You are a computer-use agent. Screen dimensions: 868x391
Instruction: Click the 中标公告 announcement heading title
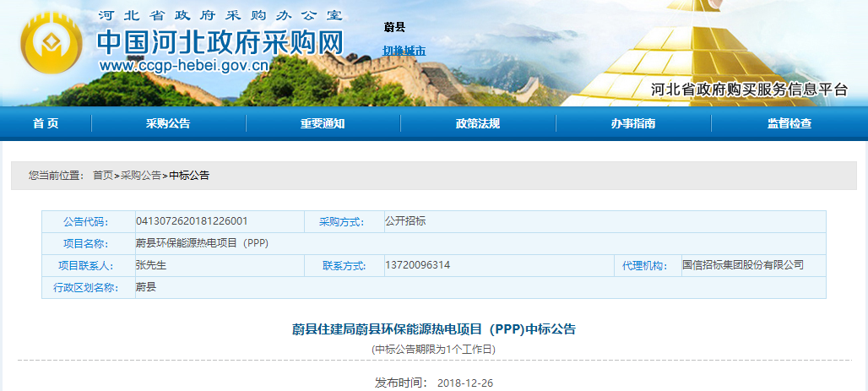click(434, 329)
